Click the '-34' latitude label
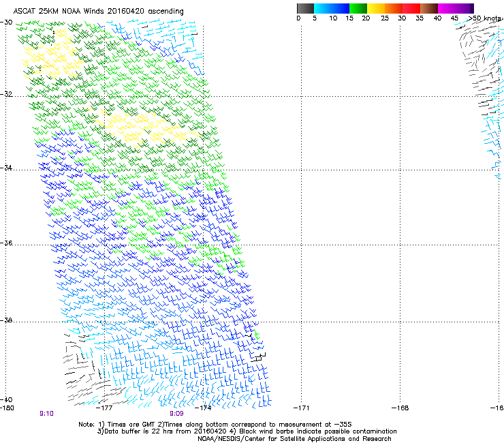The height and width of the screenshot is (443, 504). tap(6, 168)
